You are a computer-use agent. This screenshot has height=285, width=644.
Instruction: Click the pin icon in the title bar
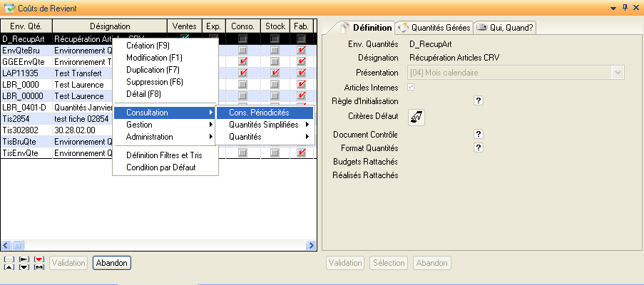tap(625, 6)
